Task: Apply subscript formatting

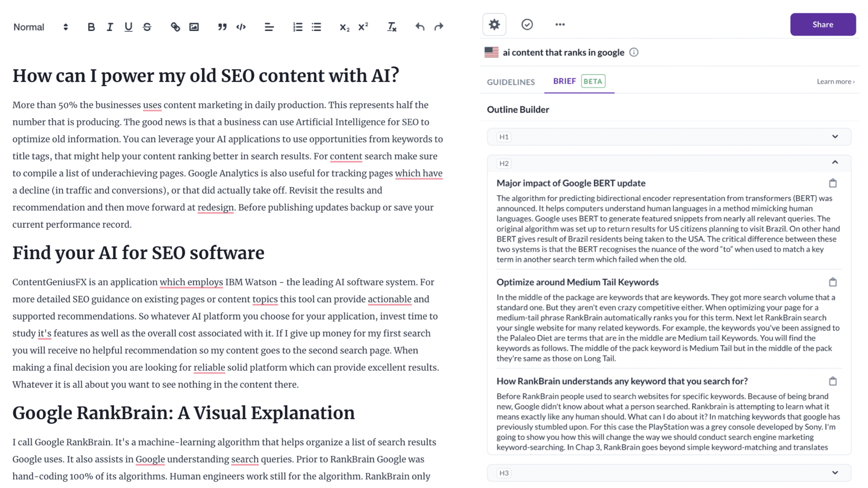Action: coord(345,27)
